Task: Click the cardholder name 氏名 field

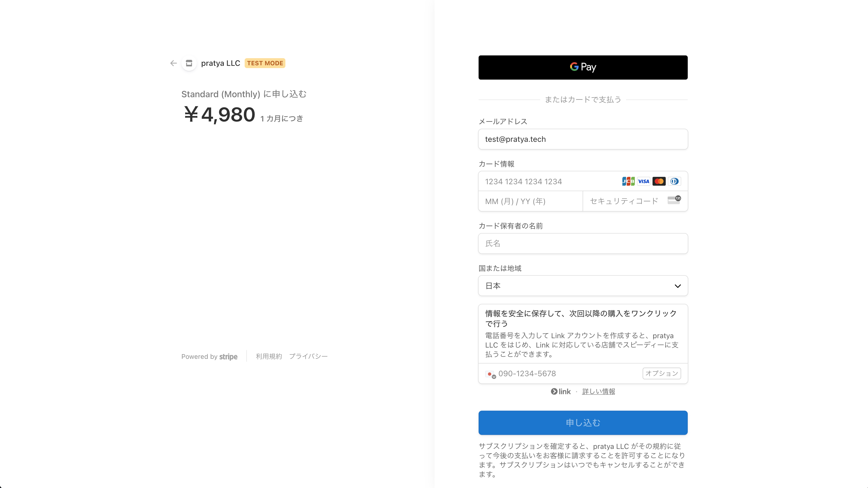Action: pyautogui.click(x=583, y=243)
